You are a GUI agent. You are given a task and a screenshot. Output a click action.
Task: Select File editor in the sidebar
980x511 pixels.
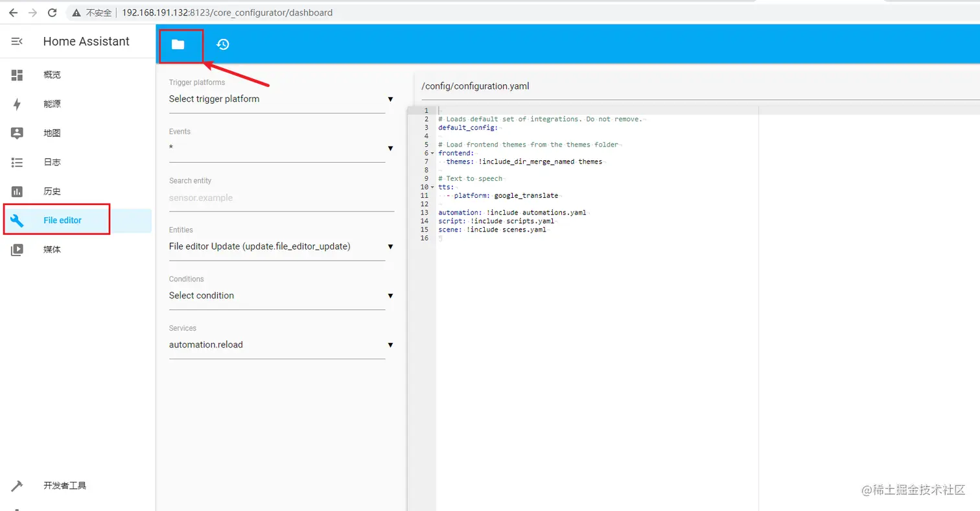pyautogui.click(x=78, y=220)
